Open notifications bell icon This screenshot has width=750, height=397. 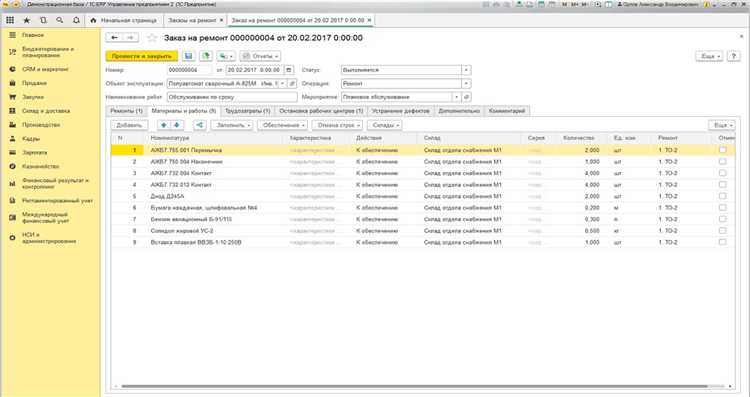click(76, 21)
